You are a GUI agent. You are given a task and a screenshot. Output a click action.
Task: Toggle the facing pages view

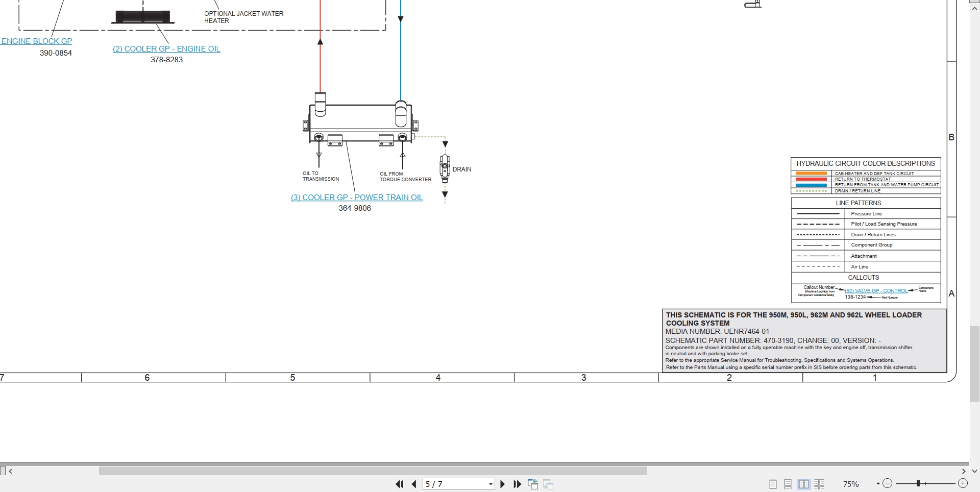tap(803, 484)
